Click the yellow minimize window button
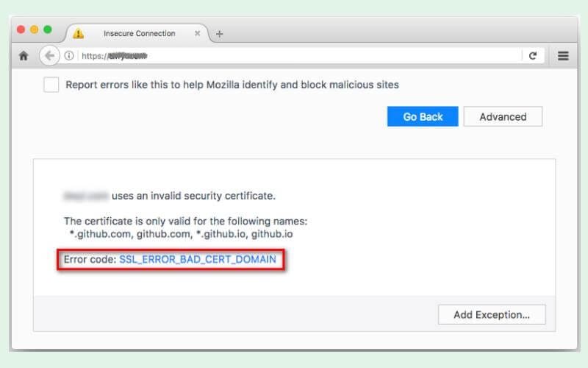588x368 pixels. click(x=34, y=29)
